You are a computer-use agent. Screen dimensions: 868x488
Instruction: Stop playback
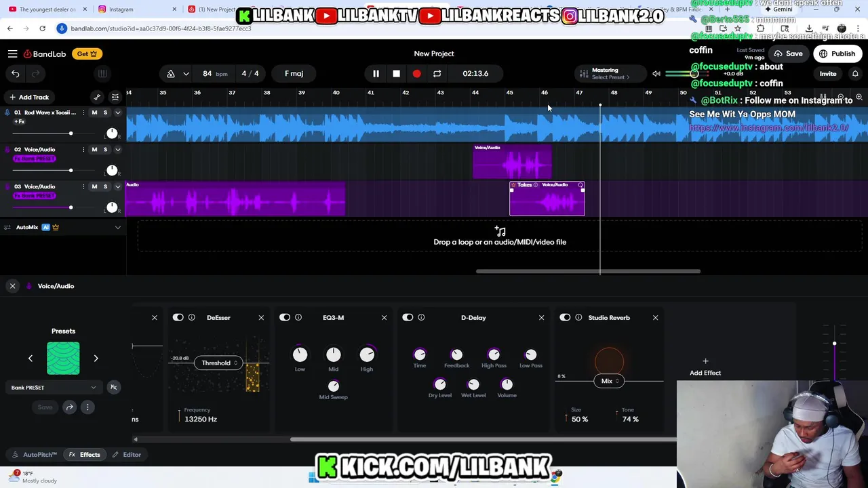coord(396,73)
